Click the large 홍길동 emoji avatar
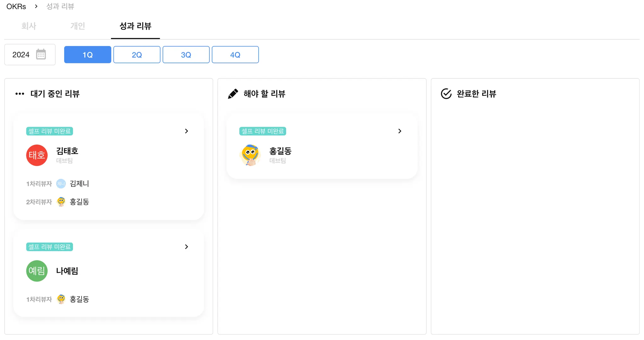The height and width of the screenshot is (340, 644). [x=250, y=155]
